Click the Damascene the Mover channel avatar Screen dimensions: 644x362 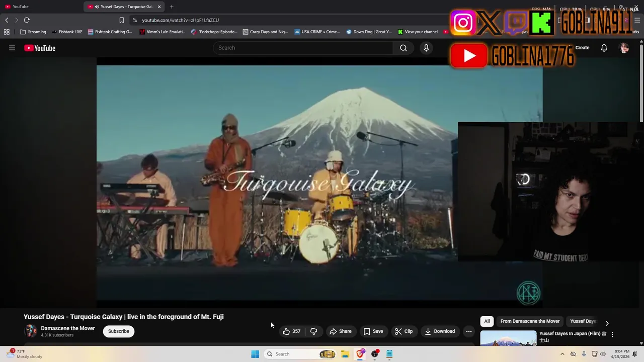31,331
